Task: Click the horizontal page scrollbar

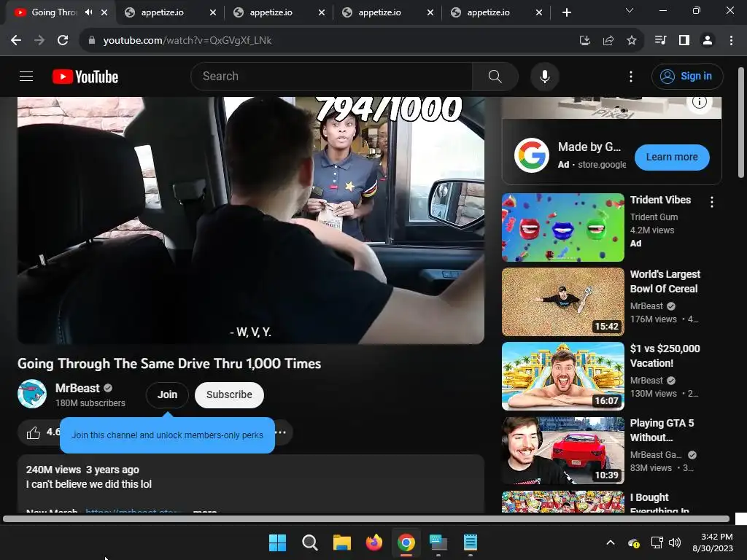Action: click(x=366, y=519)
